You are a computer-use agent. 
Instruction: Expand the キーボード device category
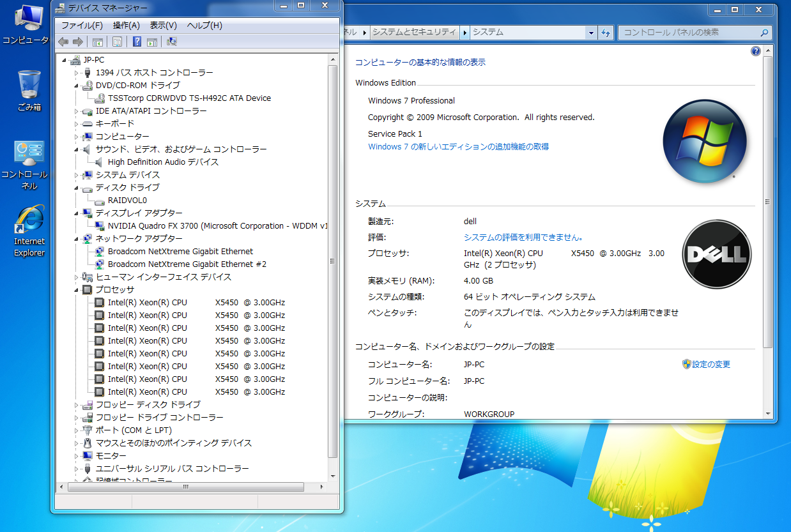pos(76,123)
